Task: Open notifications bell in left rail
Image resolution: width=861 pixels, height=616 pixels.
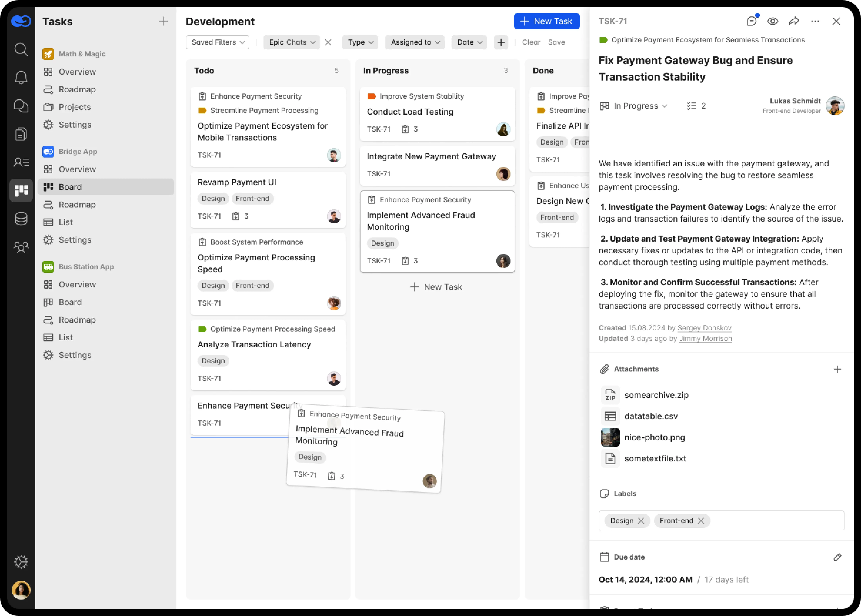Action: (21, 78)
